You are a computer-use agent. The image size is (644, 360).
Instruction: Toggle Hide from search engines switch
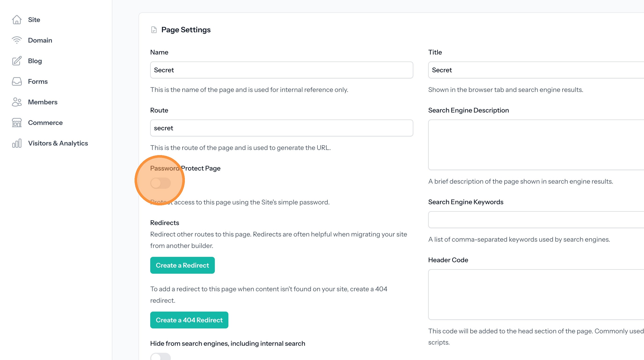(161, 357)
